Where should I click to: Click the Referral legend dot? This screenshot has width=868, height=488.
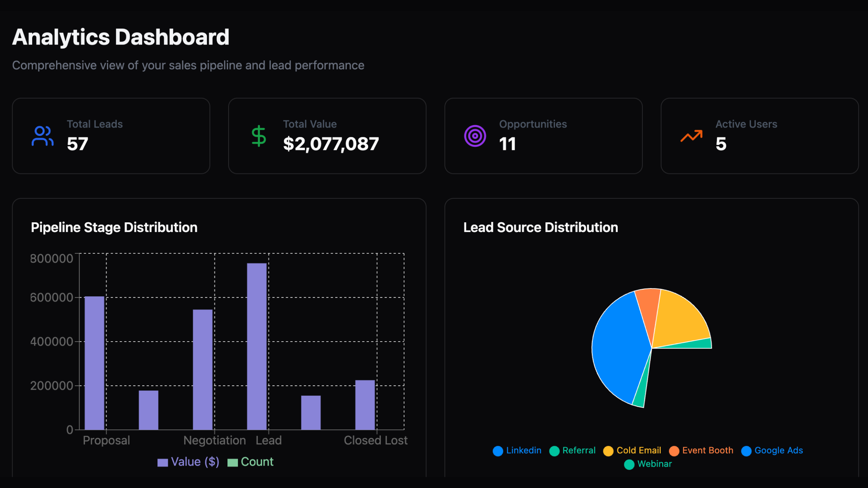554,451
